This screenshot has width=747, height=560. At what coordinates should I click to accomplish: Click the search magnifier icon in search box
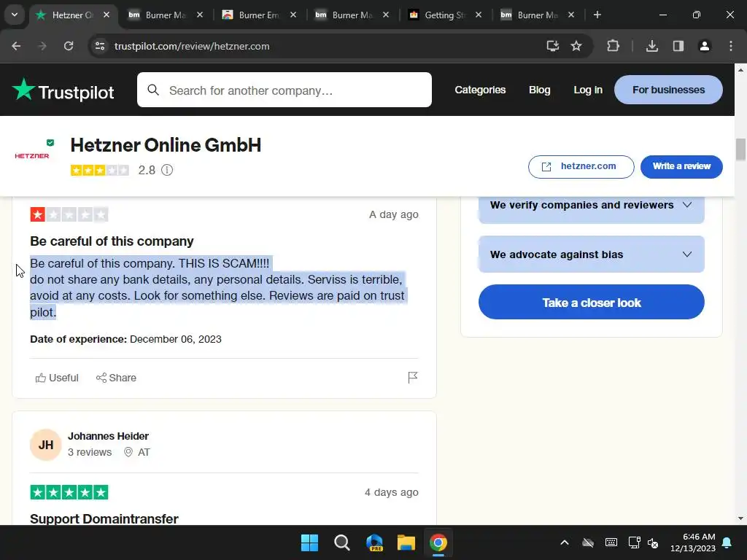153,90
